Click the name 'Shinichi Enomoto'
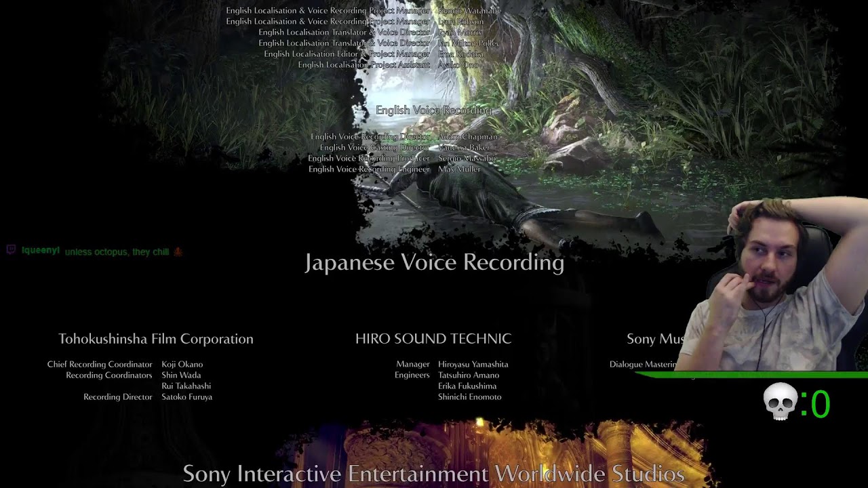The height and width of the screenshot is (488, 868). 469,397
